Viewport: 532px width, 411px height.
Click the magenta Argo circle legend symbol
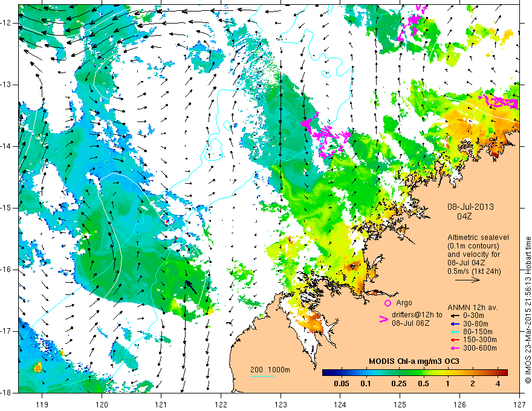[x=388, y=303]
